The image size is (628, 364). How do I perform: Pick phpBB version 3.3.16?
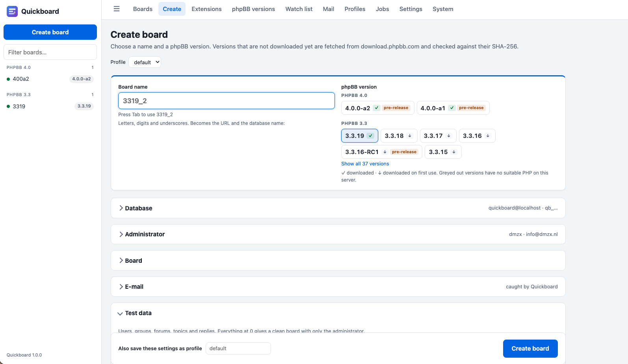(x=477, y=136)
